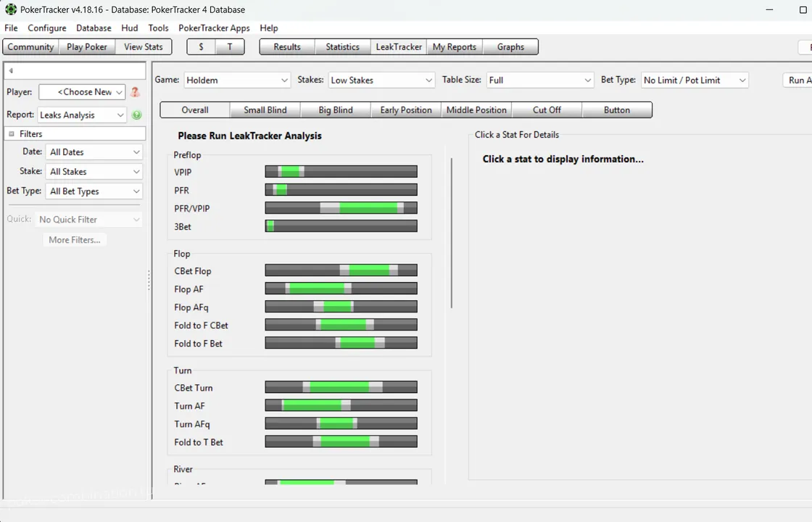The image size is (812, 522).
Task: Select the Cut Off position tab
Action: point(547,110)
